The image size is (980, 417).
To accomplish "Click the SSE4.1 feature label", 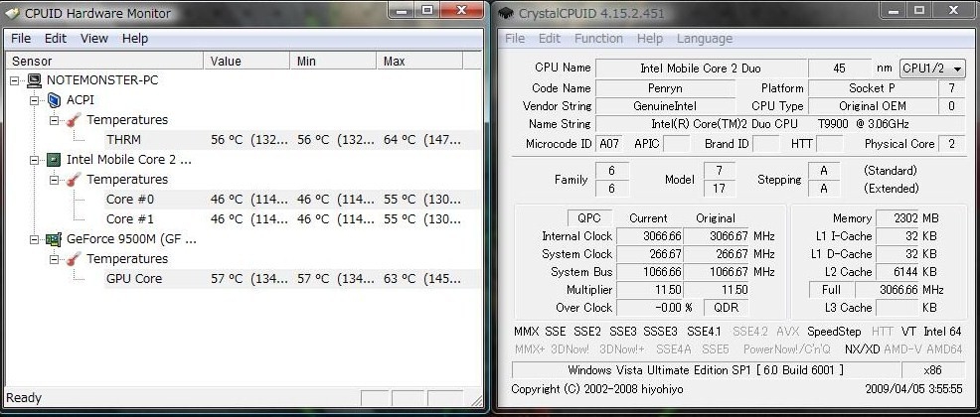I will pos(704,332).
